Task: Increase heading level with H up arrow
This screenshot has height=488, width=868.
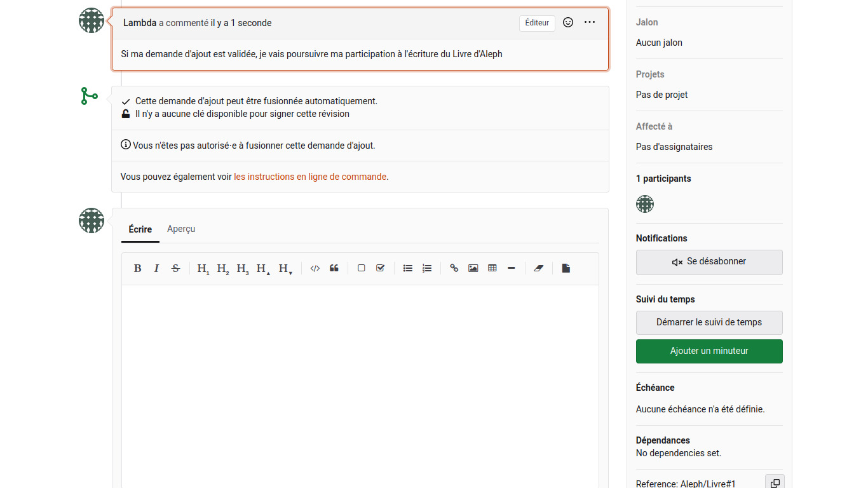Action: pos(262,268)
